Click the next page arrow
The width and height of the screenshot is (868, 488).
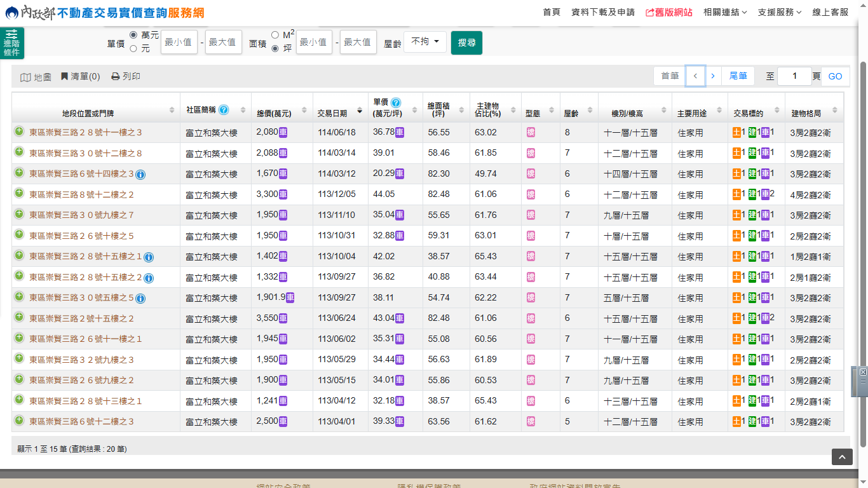pyautogui.click(x=712, y=76)
